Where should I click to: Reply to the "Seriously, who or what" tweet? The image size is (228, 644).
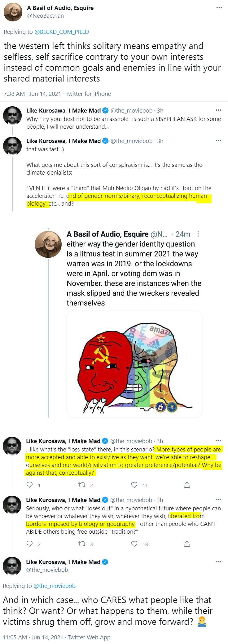point(30,544)
